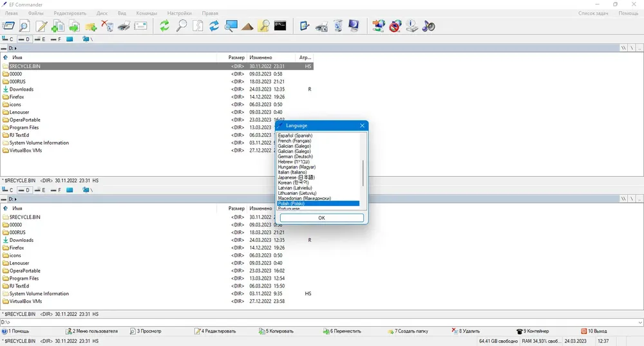Click the Edit pencil toolbar icon
This screenshot has width=644, height=346.
point(41,26)
